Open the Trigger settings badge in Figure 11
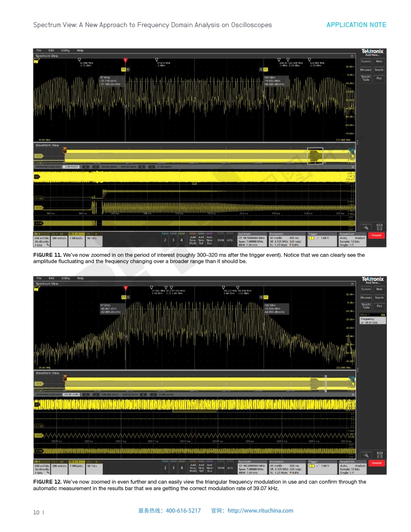Viewport: 411px width, 532px height. point(320,239)
